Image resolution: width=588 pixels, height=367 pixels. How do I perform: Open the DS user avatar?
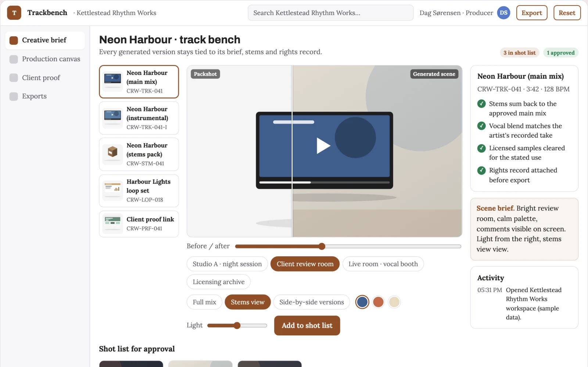503,13
